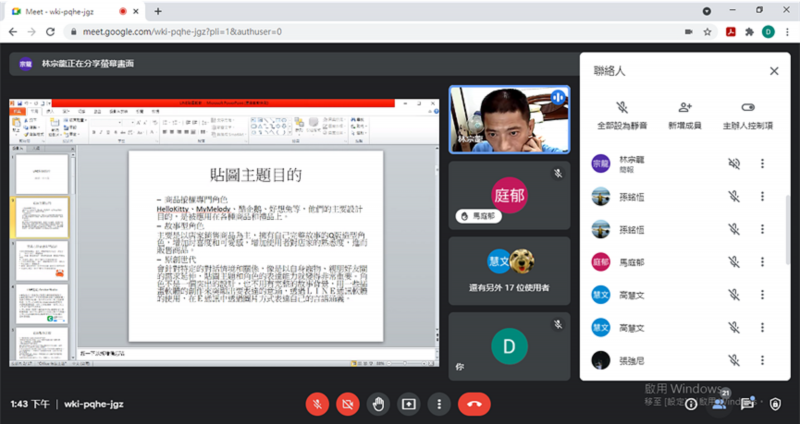This screenshot has width=800, height=424.
Task: Leave the call with red hang-up button
Action: coord(473,403)
